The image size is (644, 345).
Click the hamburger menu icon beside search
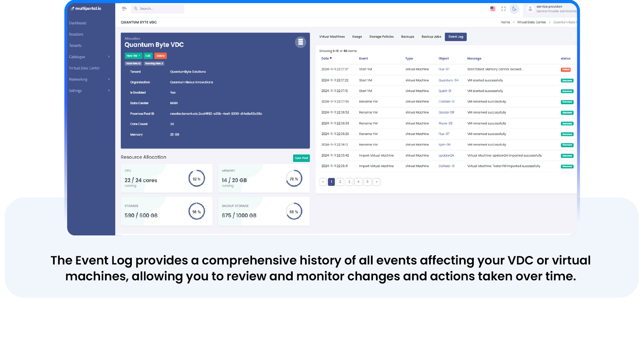point(124,9)
